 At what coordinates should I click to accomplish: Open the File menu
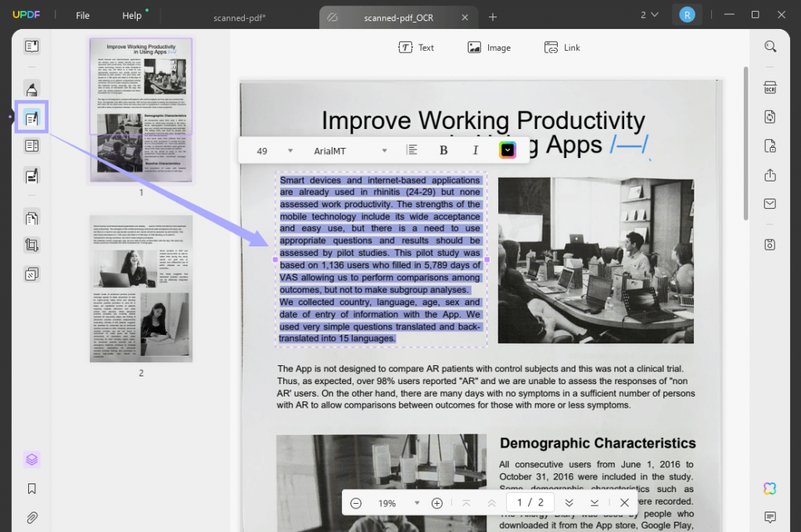click(x=82, y=15)
